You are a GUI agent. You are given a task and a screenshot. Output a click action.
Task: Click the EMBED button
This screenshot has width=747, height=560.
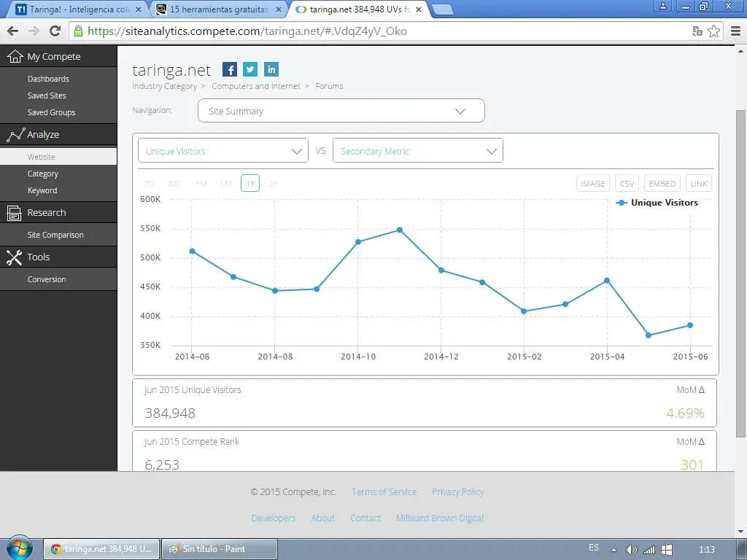(662, 183)
